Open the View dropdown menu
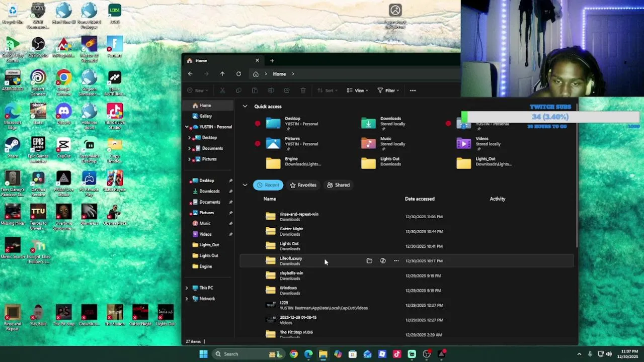This screenshot has height=362, width=644. point(357,90)
